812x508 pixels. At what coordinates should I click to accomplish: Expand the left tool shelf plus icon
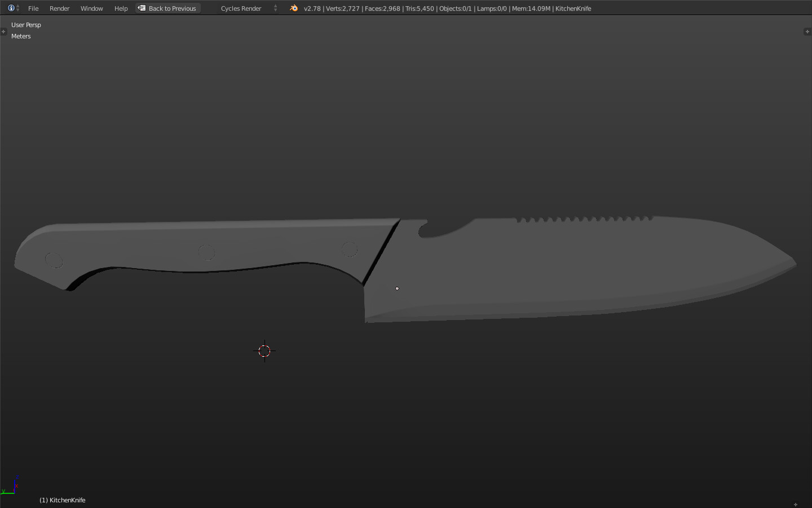(3, 32)
